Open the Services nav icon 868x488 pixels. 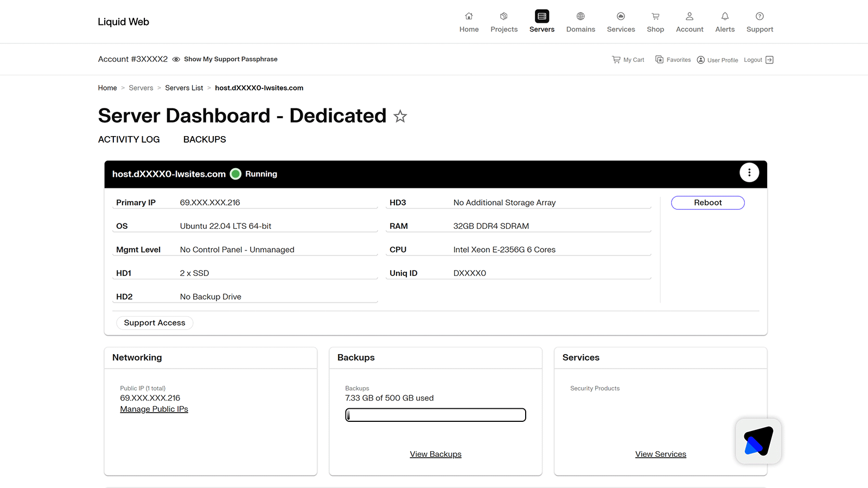click(621, 16)
